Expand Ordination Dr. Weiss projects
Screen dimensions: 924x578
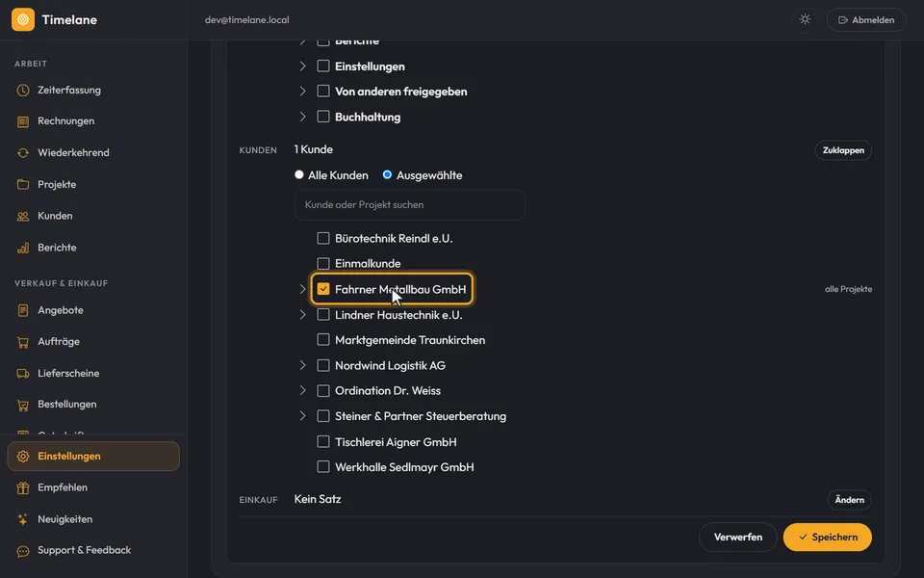302,390
